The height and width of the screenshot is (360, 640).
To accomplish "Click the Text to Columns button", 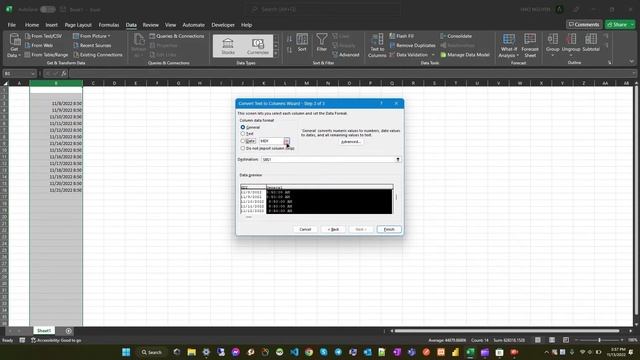I will click(x=377, y=45).
